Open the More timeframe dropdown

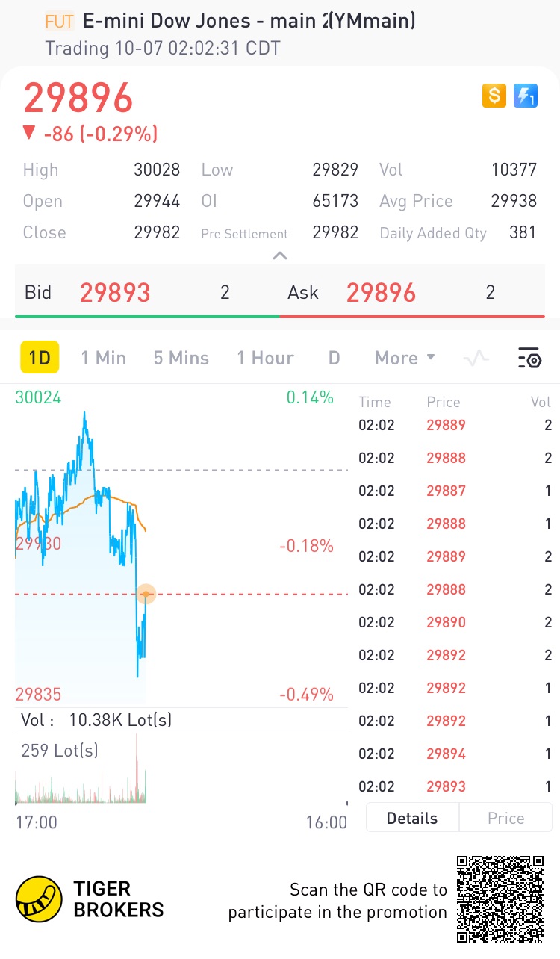click(x=405, y=358)
